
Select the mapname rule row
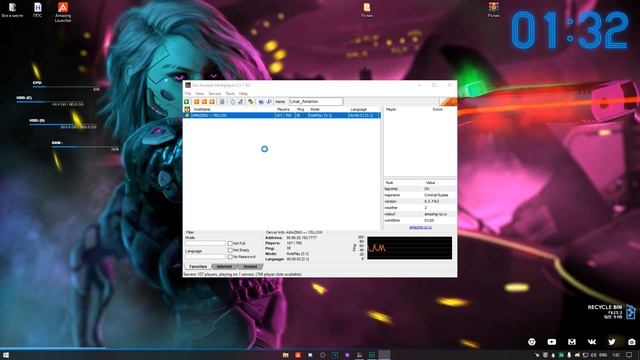420,195
